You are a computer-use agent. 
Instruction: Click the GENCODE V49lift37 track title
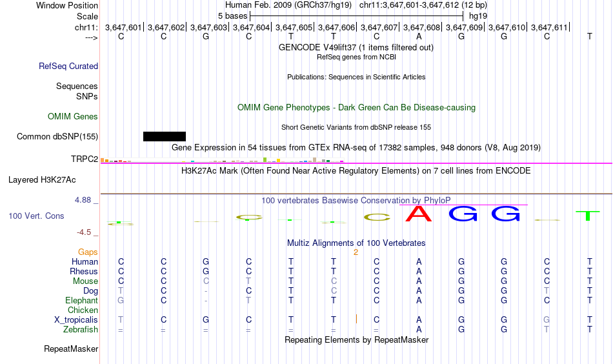[x=356, y=47]
